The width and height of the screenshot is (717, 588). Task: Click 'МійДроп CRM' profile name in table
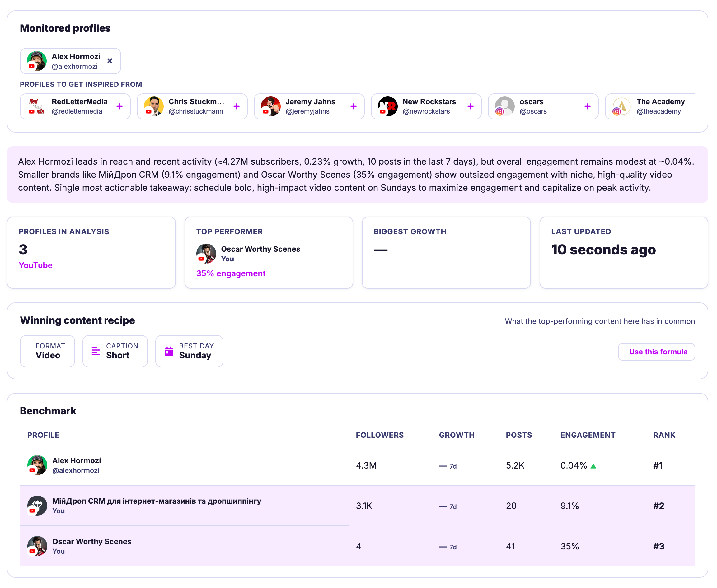(x=157, y=501)
